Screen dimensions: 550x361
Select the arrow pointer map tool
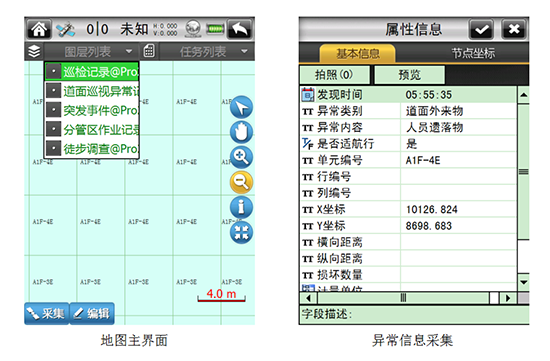(241, 107)
